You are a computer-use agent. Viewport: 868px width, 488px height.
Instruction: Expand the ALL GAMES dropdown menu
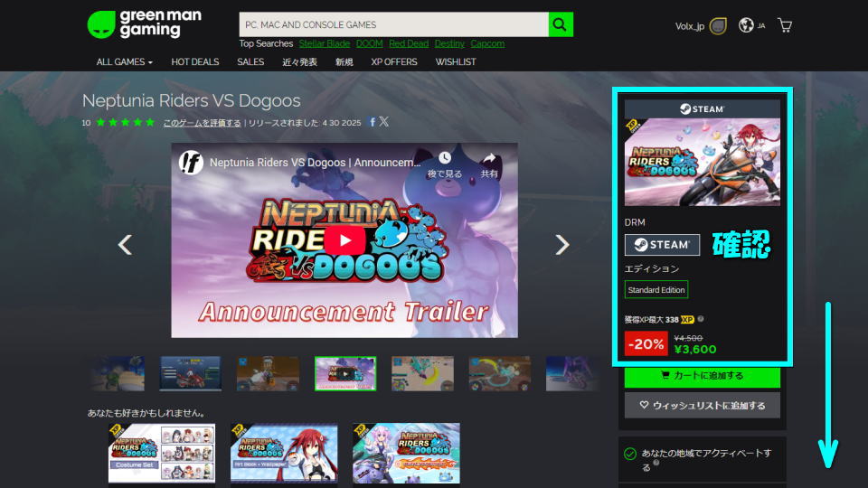click(x=124, y=62)
